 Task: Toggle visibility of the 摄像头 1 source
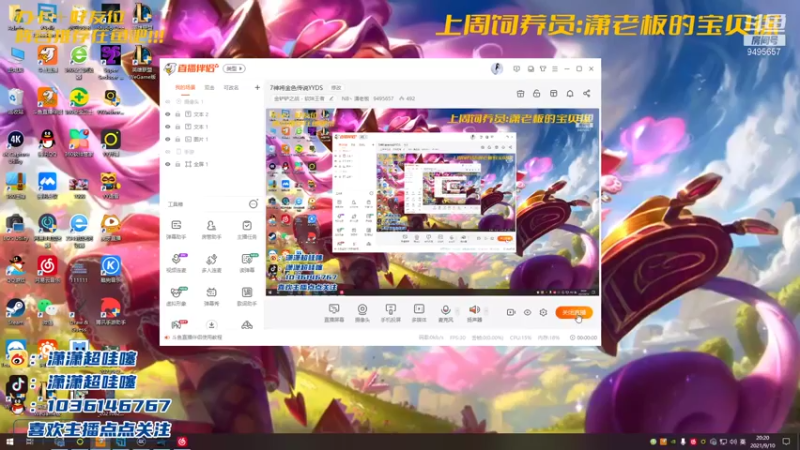point(168,102)
